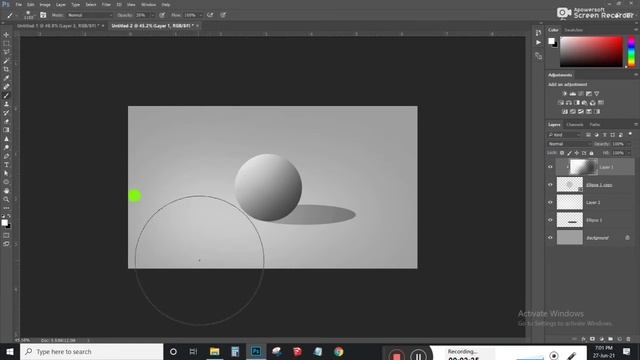
Task: Hide Layer 1 visibility eye
Action: coord(550,167)
